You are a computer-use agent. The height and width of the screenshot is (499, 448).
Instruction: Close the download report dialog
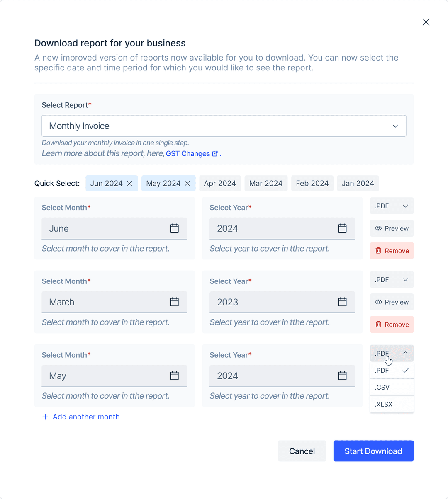point(426,22)
